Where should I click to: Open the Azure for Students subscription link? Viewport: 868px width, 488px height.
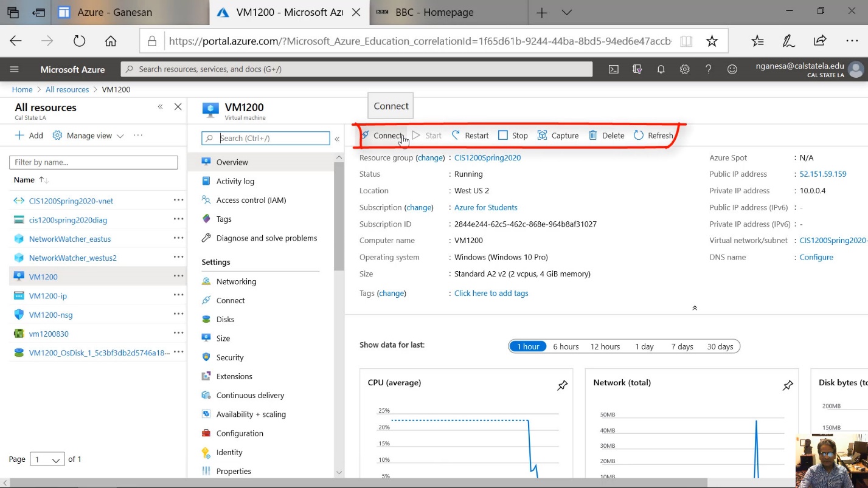click(x=485, y=207)
